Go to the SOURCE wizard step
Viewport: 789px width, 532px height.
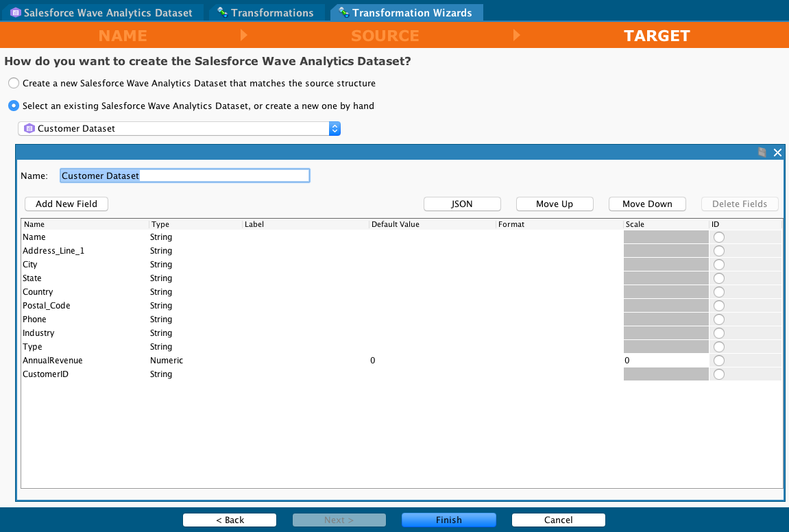(385, 36)
